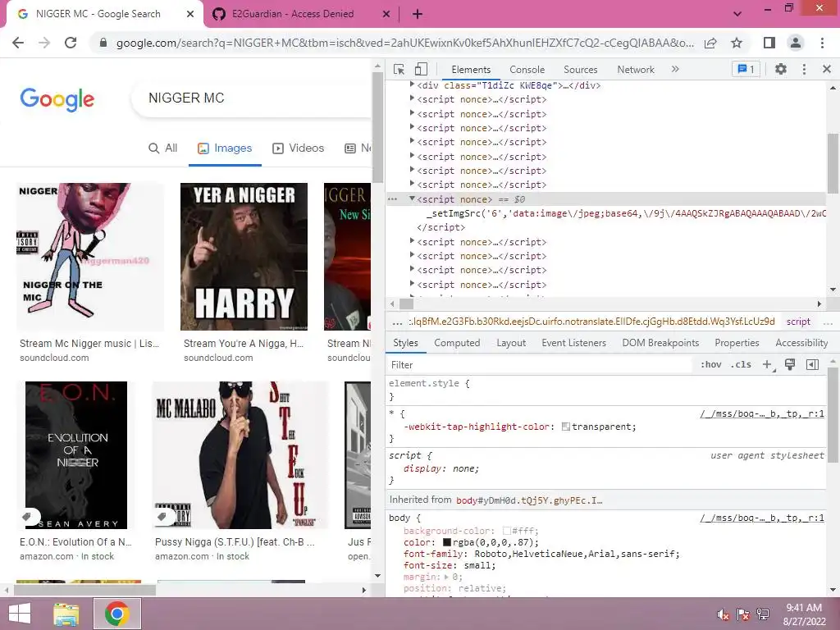
Task: Click the share page icon in address bar
Action: pos(710,43)
